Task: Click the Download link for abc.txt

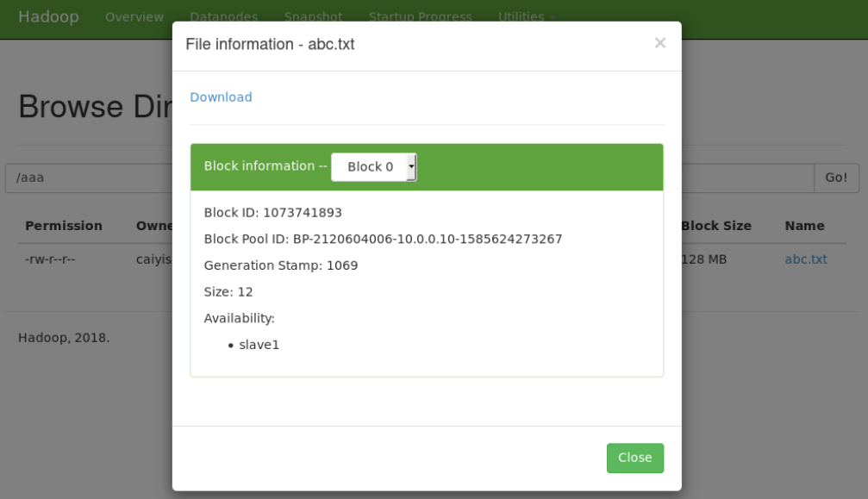Action: click(x=221, y=97)
